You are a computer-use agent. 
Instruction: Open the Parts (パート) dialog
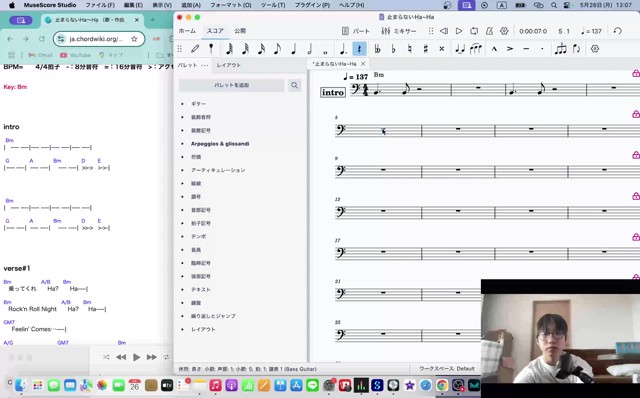click(356, 31)
